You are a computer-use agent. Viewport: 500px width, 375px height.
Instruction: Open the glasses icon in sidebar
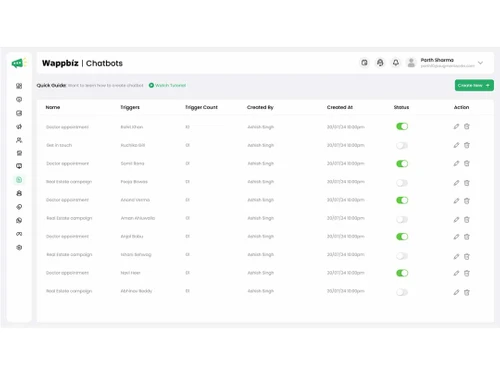point(19,234)
